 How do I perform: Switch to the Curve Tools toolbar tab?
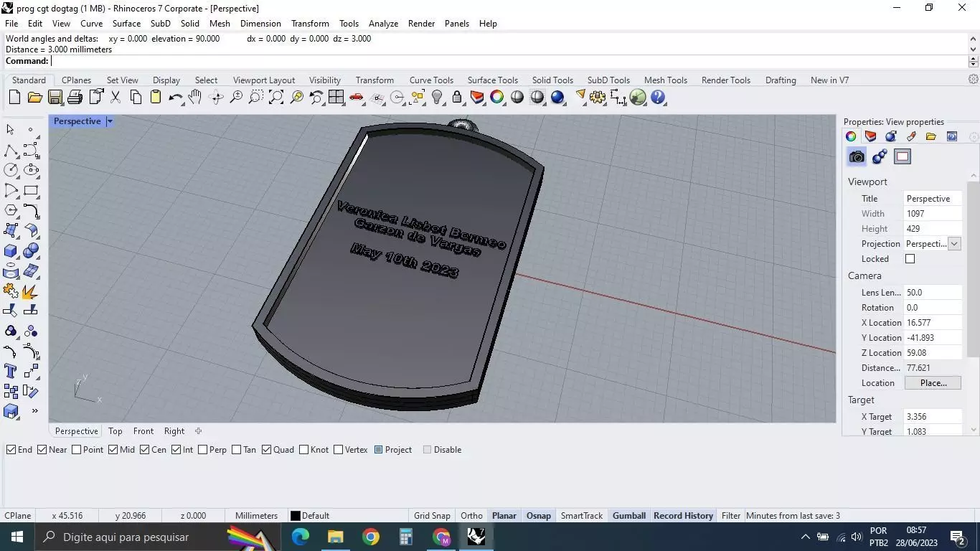pos(431,80)
